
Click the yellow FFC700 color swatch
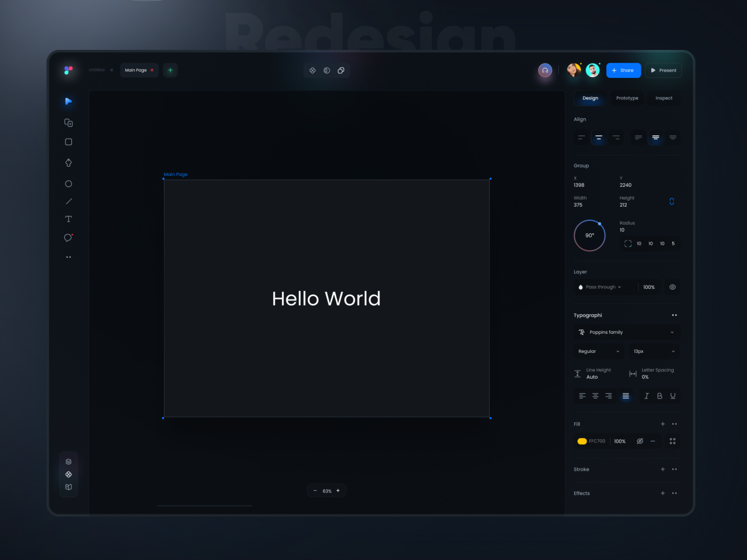(582, 441)
